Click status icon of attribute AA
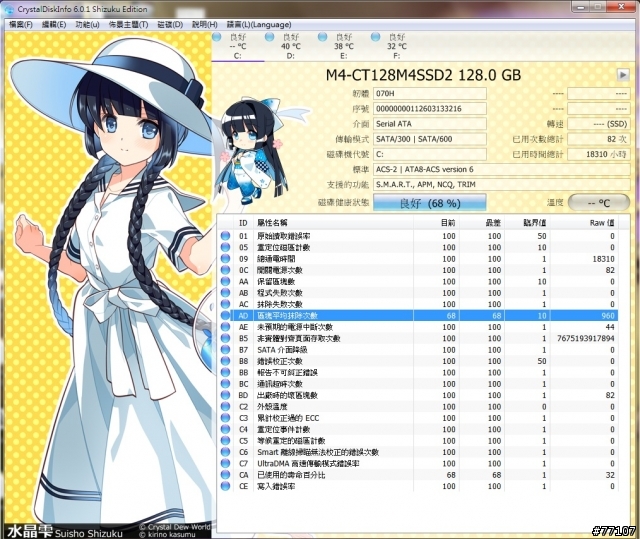Image resolution: width=640 pixels, height=539 pixels. [x=225, y=282]
